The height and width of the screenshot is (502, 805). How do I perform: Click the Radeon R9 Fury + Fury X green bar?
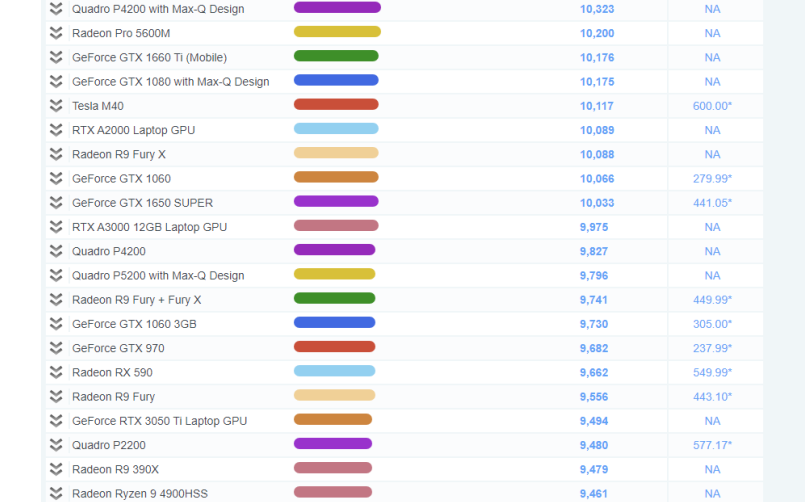pyautogui.click(x=334, y=298)
